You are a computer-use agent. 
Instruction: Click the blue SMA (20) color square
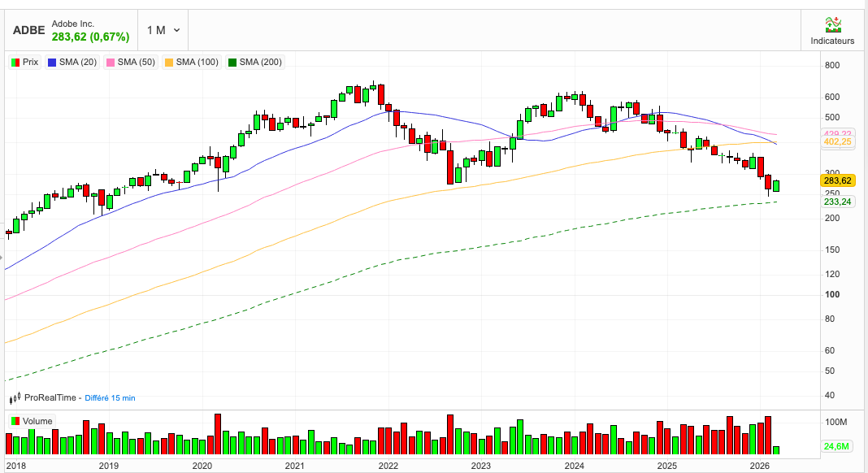coord(53,62)
